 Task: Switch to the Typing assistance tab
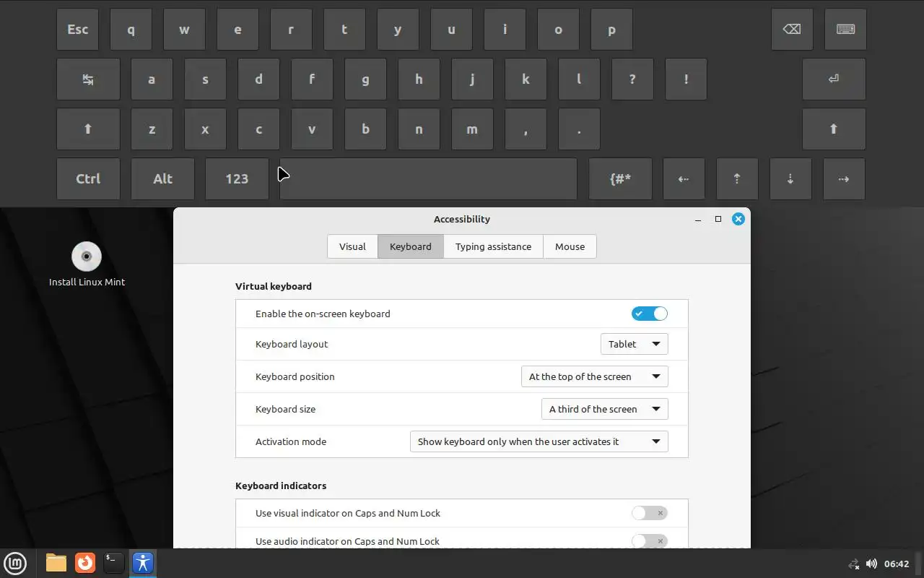coord(493,246)
